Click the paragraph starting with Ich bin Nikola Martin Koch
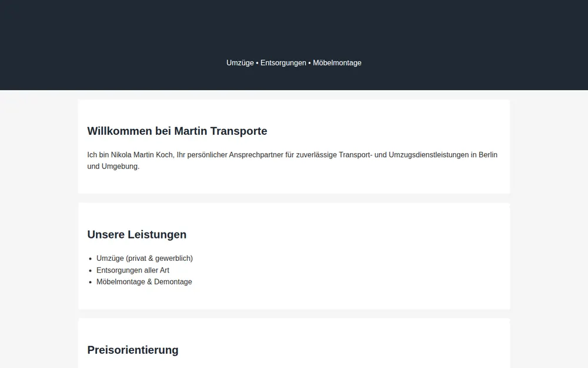 point(293,160)
